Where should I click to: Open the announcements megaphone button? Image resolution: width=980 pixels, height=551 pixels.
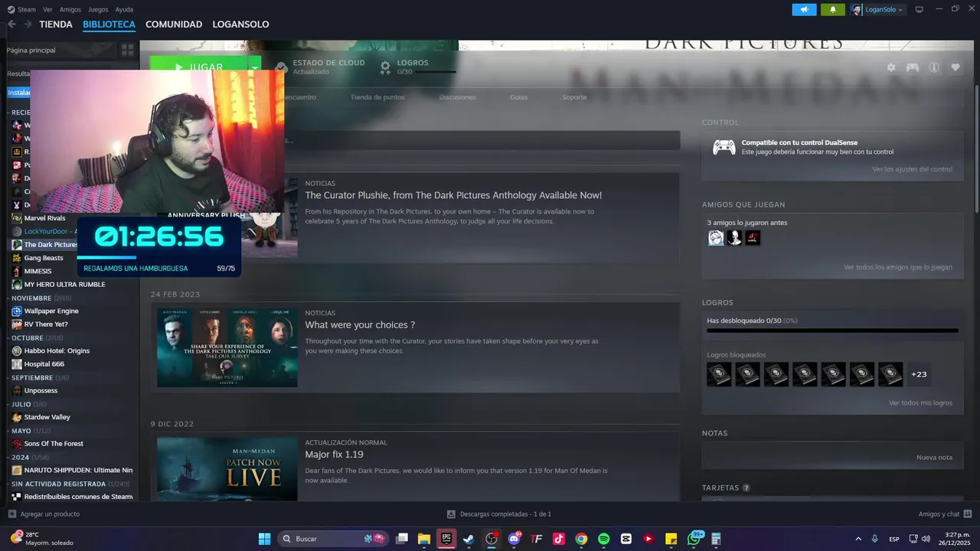pyautogui.click(x=804, y=9)
